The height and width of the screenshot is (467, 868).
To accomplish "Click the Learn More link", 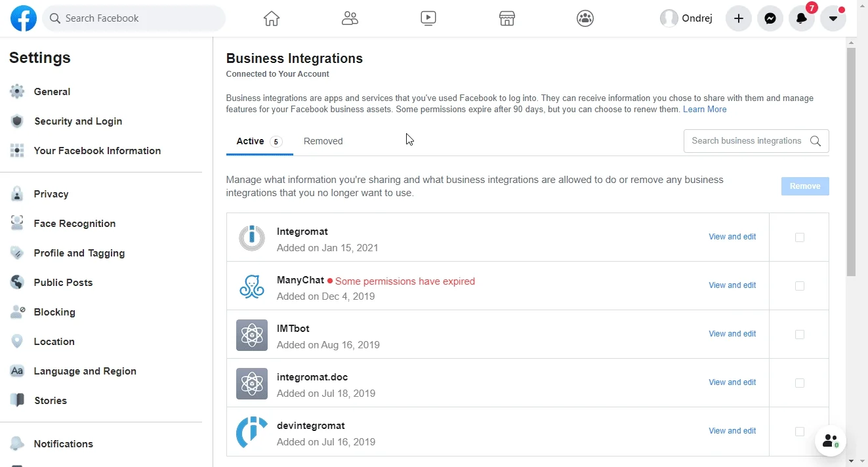I will (x=705, y=110).
